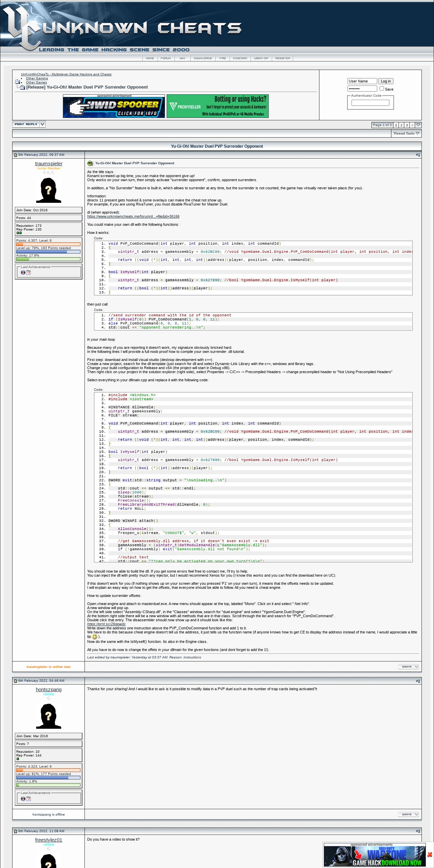Click traumspieler's green reputation pips

19,233
